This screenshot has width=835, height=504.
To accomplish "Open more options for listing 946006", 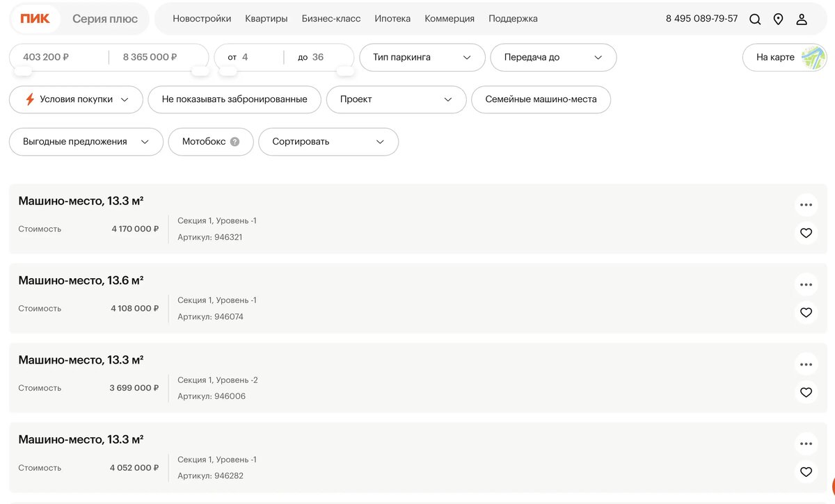I will point(806,364).
